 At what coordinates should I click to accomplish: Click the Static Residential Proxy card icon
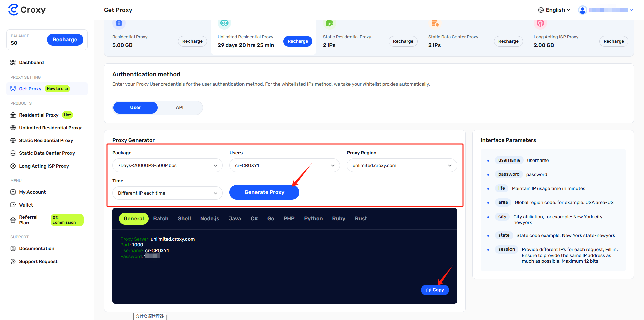pos(330,23)
